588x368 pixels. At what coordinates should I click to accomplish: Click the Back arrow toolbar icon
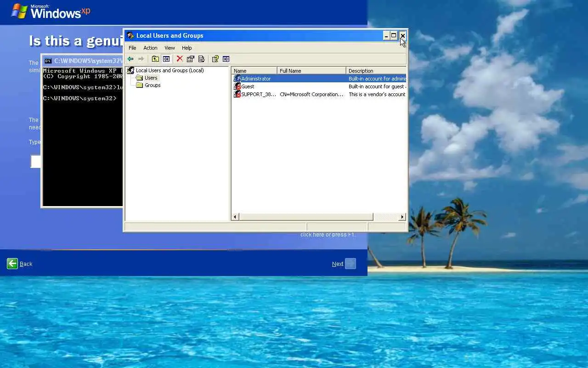click(130, 59)
